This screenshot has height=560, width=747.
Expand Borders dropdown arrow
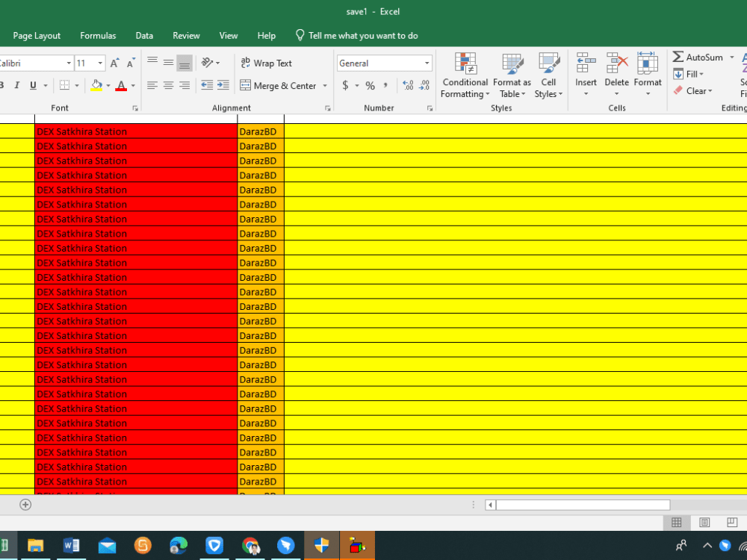tap(77, 86)
